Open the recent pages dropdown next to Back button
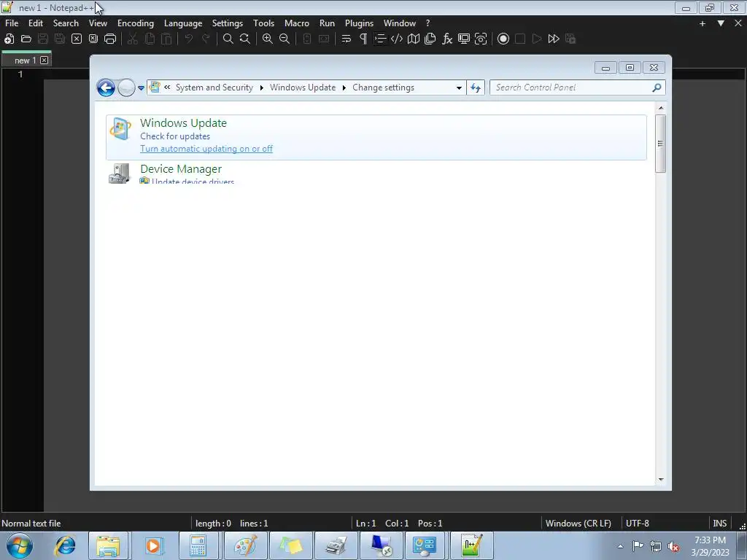 point(141,87)
